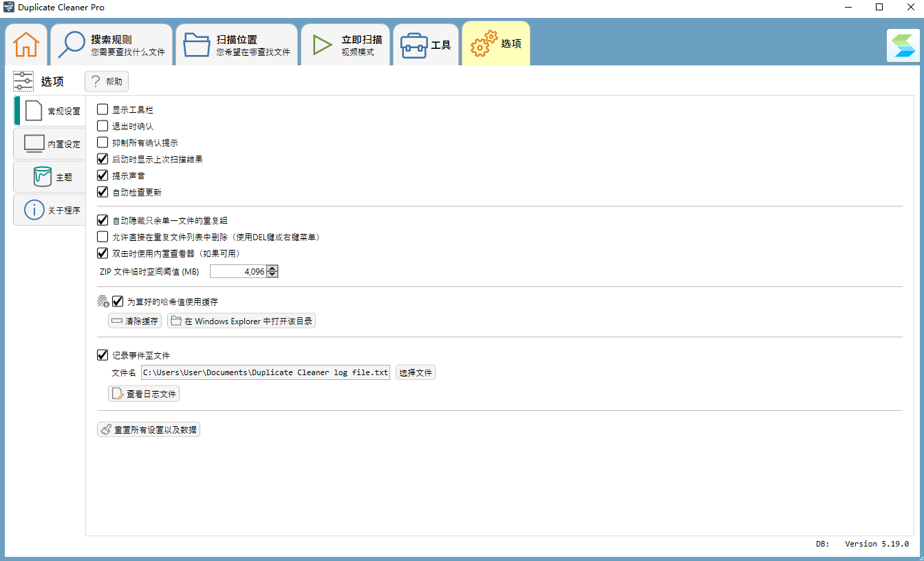Click 在 Windows Explorer 中打开该目录 button
Image resolution: width=924 pixels, height=561 pixels.
241,321
